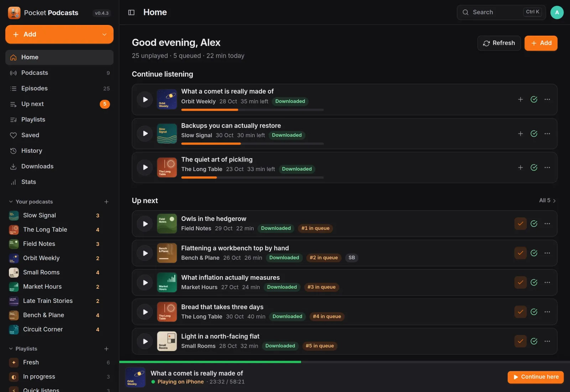Click the Add button beside Refresh

click(x=541, y=43)
